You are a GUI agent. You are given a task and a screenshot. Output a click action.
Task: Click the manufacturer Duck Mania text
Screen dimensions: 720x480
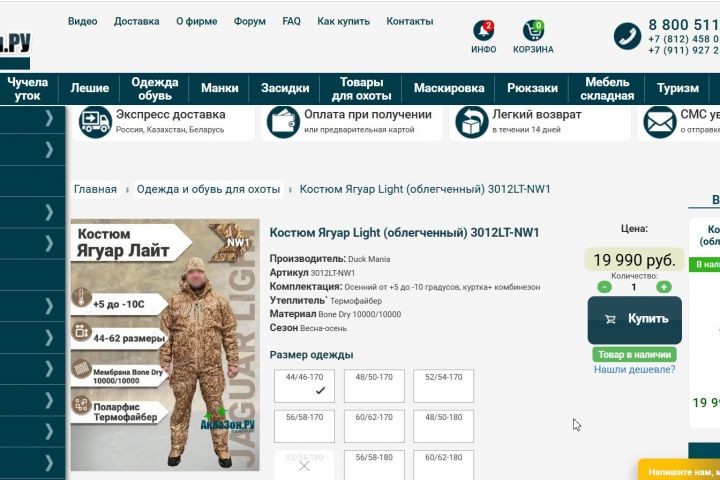[369, 259]
